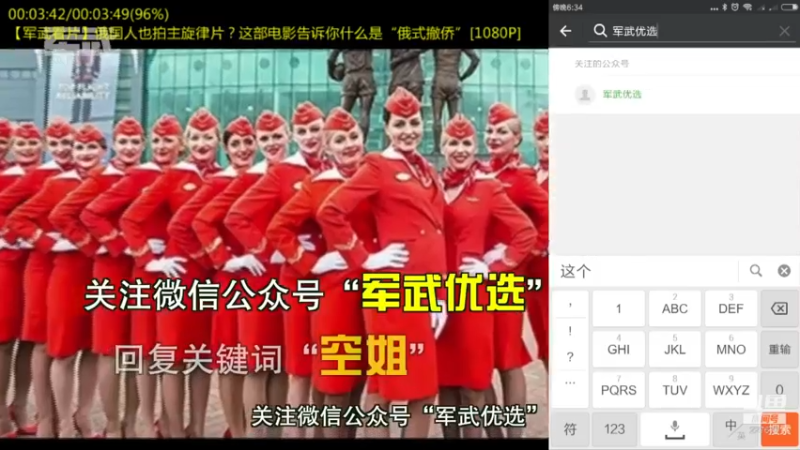Toggle 中/英 Chinese-English input language
800x450 pixels.
pyautogui.click(x=734, y=429)
